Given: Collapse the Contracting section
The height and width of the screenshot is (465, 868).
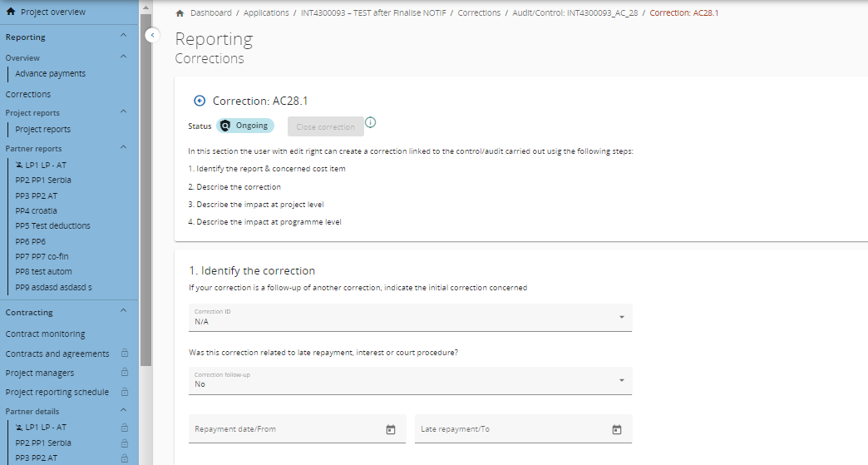Looking at the screenshot, I should click(x=123, y=312).
